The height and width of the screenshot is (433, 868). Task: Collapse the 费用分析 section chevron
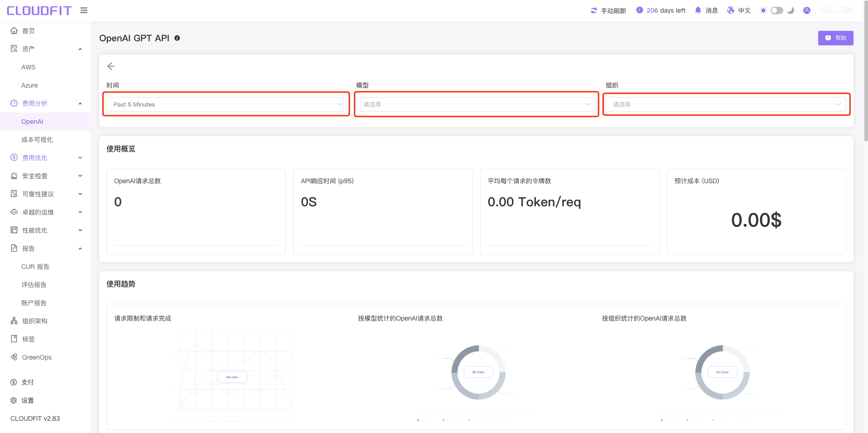coord(80,103)
